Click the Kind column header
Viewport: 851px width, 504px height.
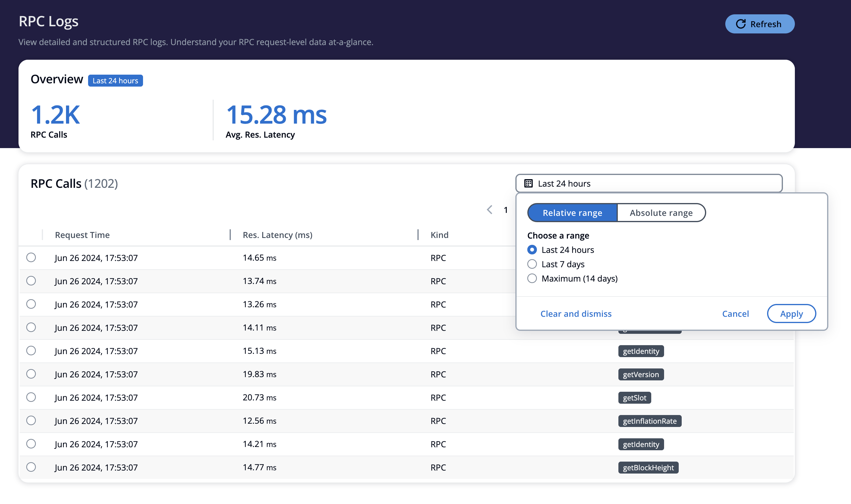tap(440, 235)
